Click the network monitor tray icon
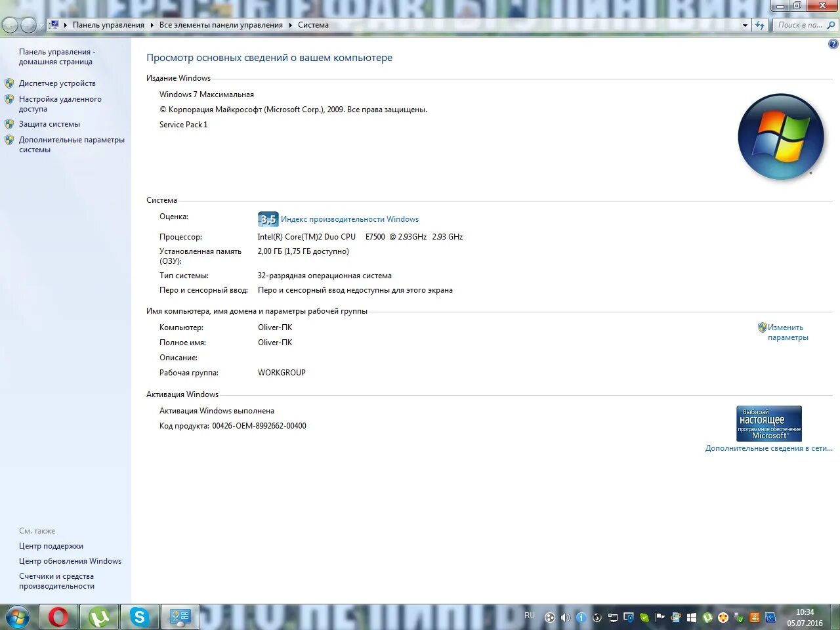Screen dimensions: 840x630 pos(613,618)
